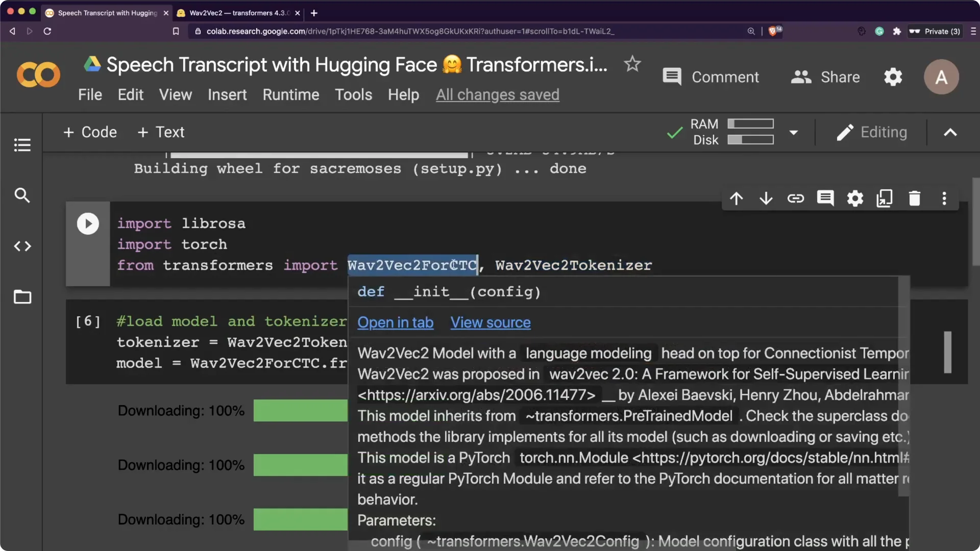Share the notebook

(x=825, y=77)
